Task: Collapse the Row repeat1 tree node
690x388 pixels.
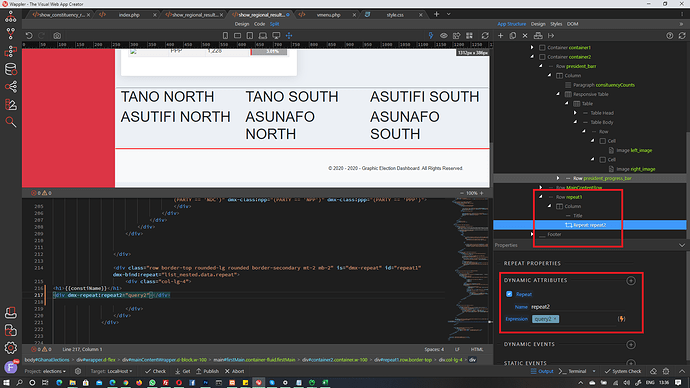Action: coord(541,197)
